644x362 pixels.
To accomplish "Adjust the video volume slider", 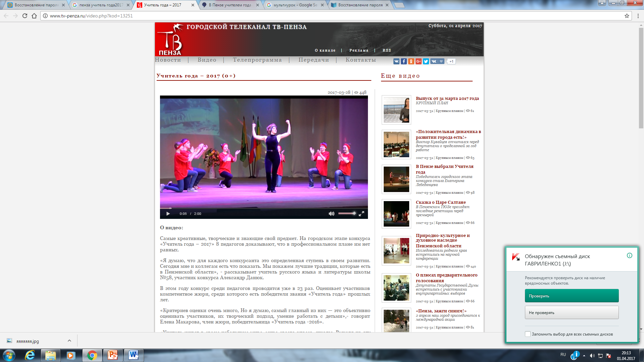I will (347, 213).
